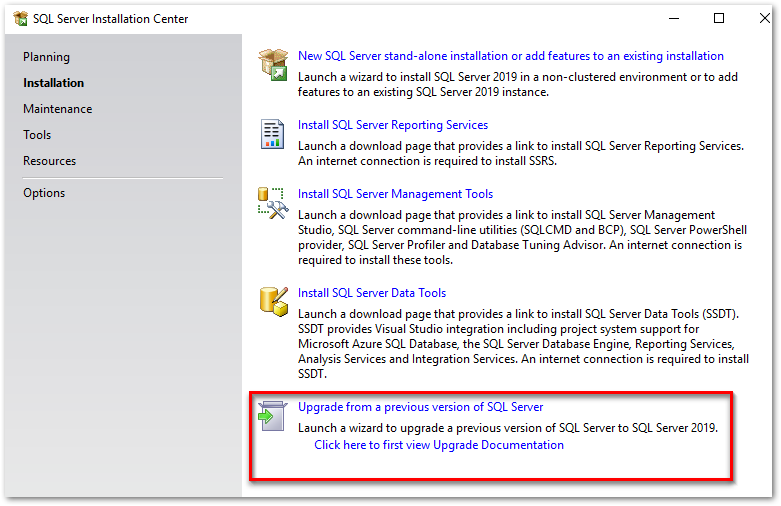Viewport: 781px width, 506px height.
Task: Click the Management Tools hammer-wrench icon
Action: coord(273,203)
